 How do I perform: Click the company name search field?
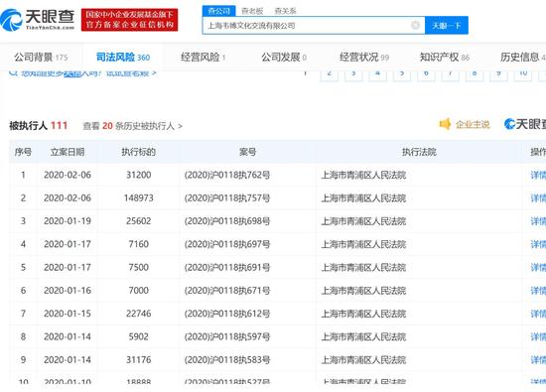[313, 26]
